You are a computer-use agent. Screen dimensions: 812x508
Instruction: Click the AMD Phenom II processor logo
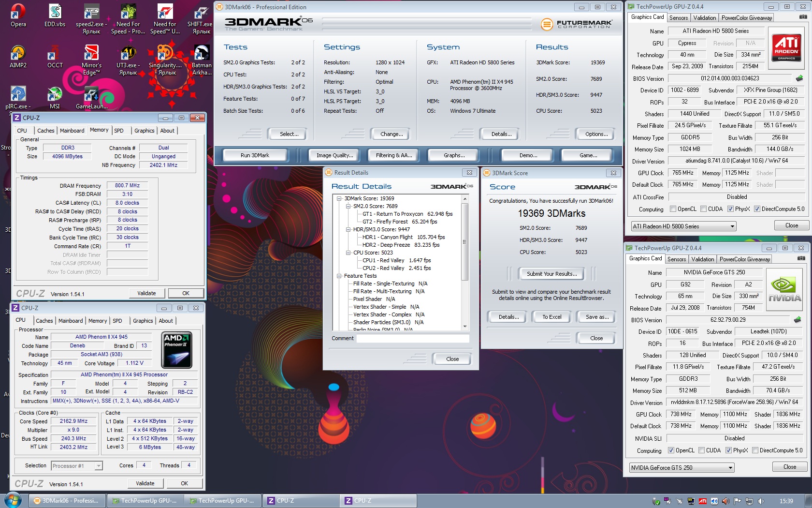(177, 350)
